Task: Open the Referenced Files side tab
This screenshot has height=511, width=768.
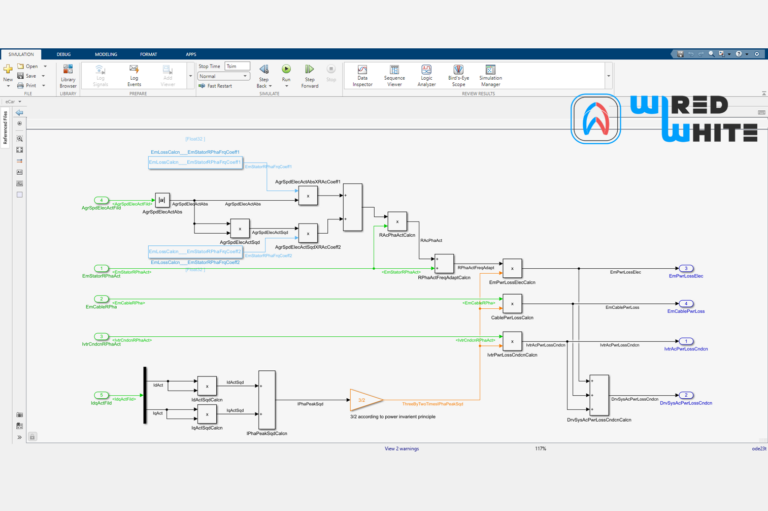Action: click(5, 128)
